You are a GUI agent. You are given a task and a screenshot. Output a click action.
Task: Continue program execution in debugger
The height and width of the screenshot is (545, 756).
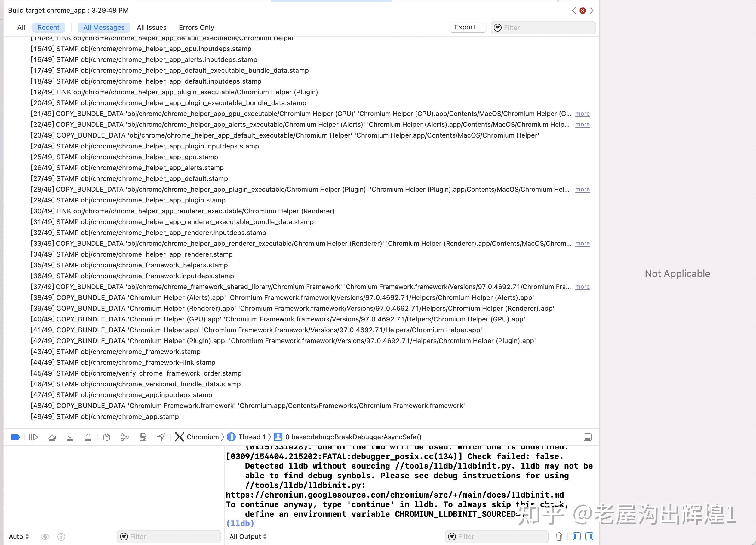tap(34, 437)
